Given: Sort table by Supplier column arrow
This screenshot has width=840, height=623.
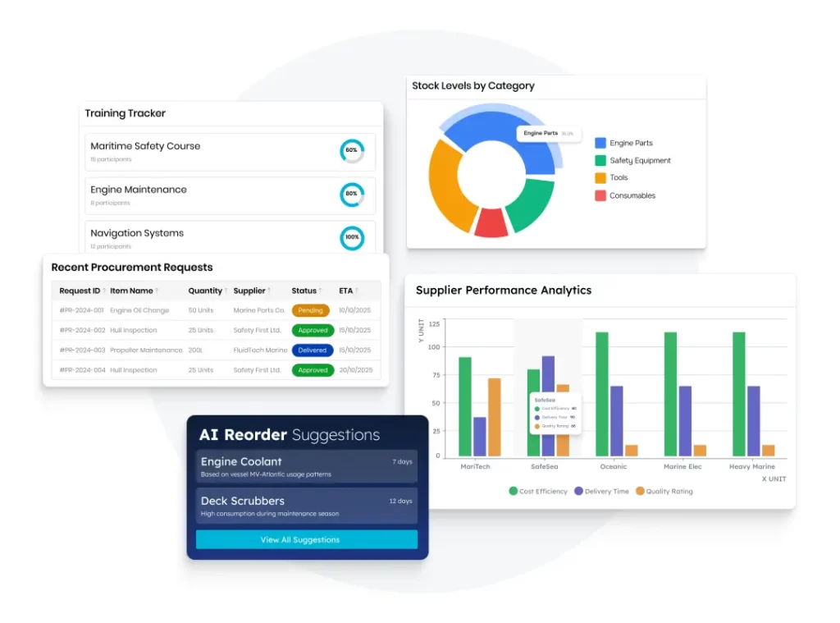Looking at the screenshot, I should coord(269,291).
